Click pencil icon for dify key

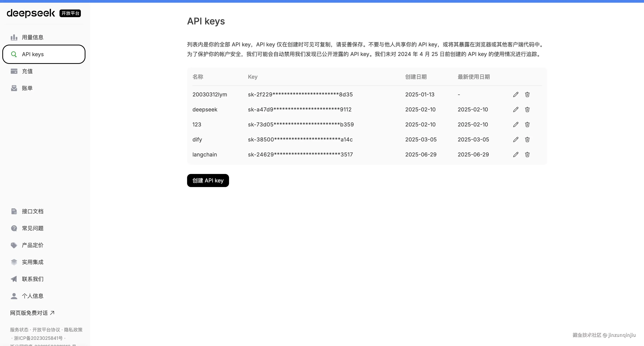[x=515, y=140]
